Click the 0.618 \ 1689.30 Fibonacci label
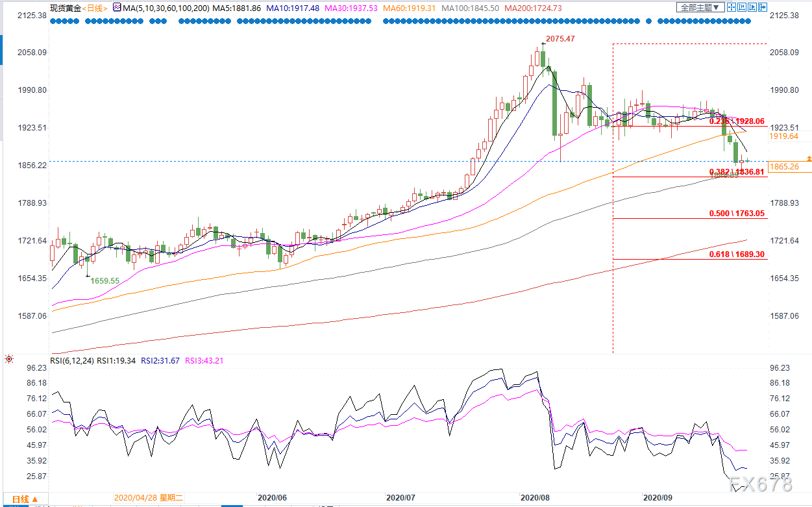812x507 pixels. point(737,254)
